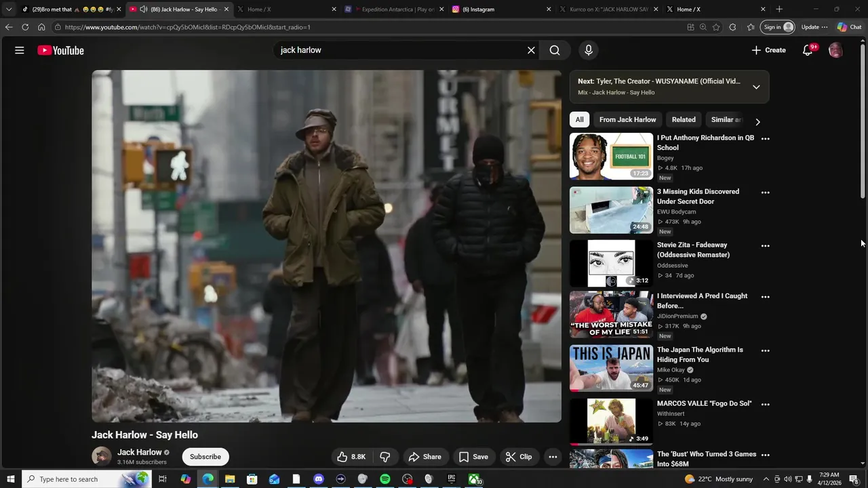Open YouTube notifications bell
Image resolution: width=868 pixels, height=488 pixels.
pos(808,50)
